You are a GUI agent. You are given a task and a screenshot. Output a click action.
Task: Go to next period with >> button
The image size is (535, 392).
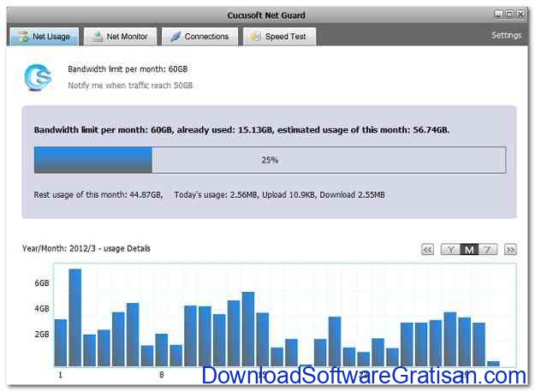point(510,249)
